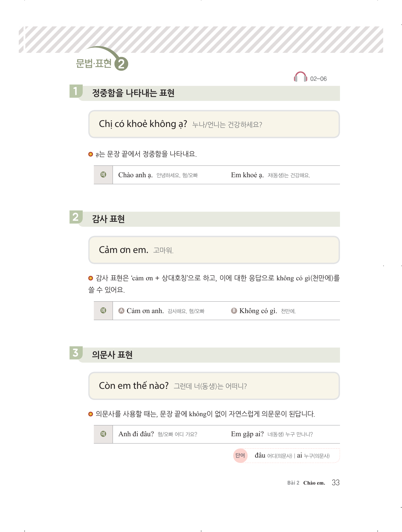Click the 예 badge beside Chào anh ạ
Viewport: 402px width, 532px height.
(x=103, y=175)
